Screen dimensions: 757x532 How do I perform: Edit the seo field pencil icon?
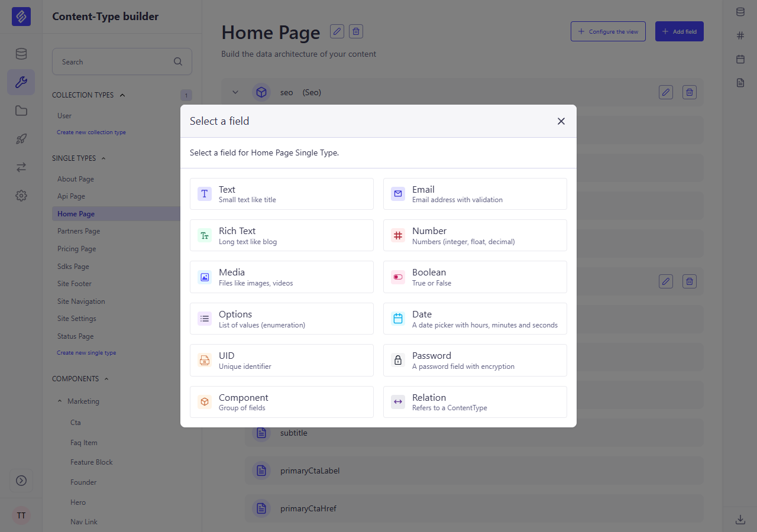pos(666,92)
